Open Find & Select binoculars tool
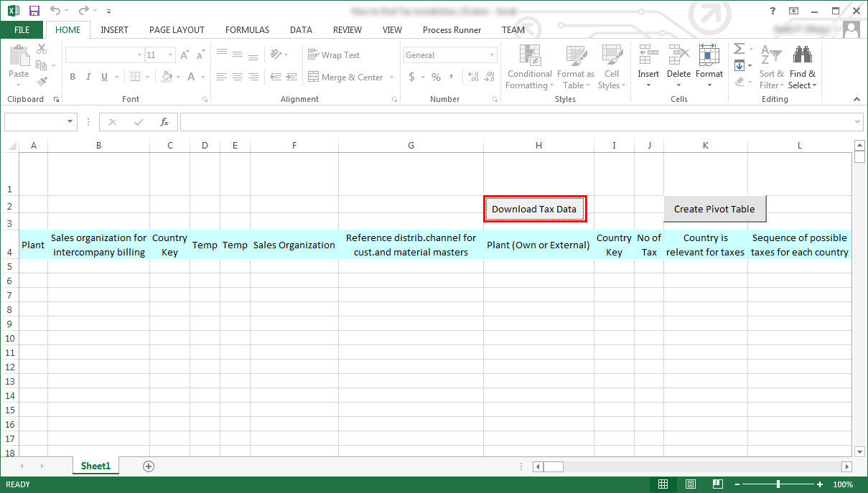The image size is (868, 493). (802, 68)
